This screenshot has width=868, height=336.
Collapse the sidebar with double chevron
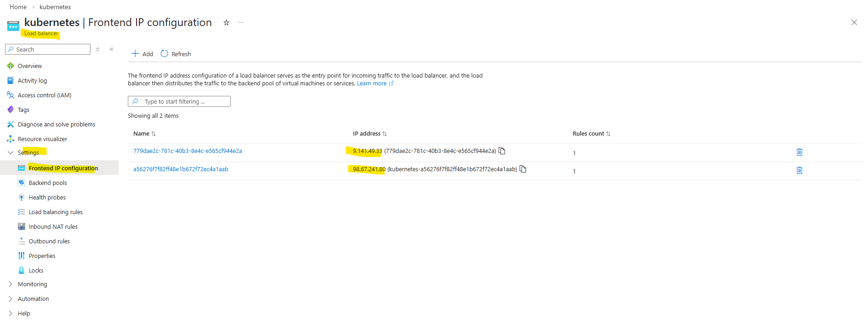coord(111,49)
